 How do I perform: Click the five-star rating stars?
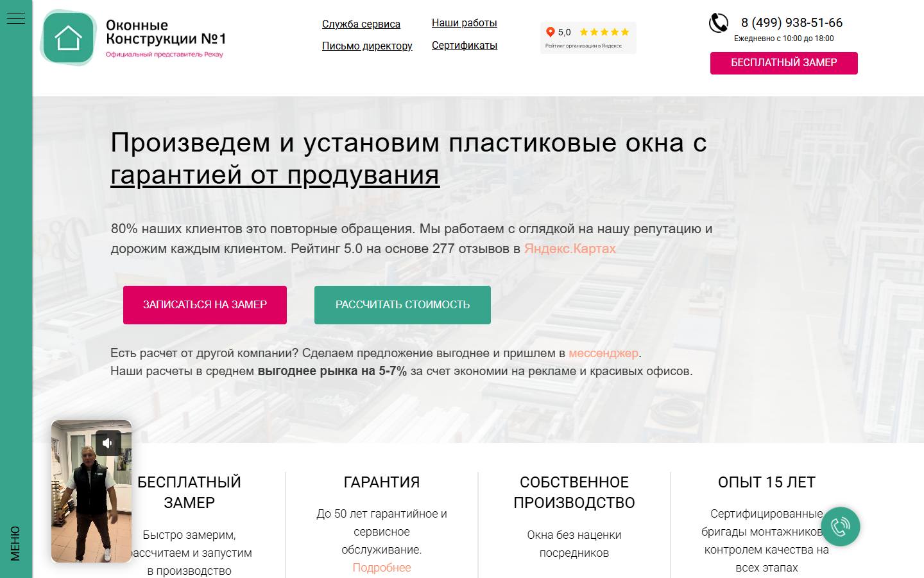[604, 32]
